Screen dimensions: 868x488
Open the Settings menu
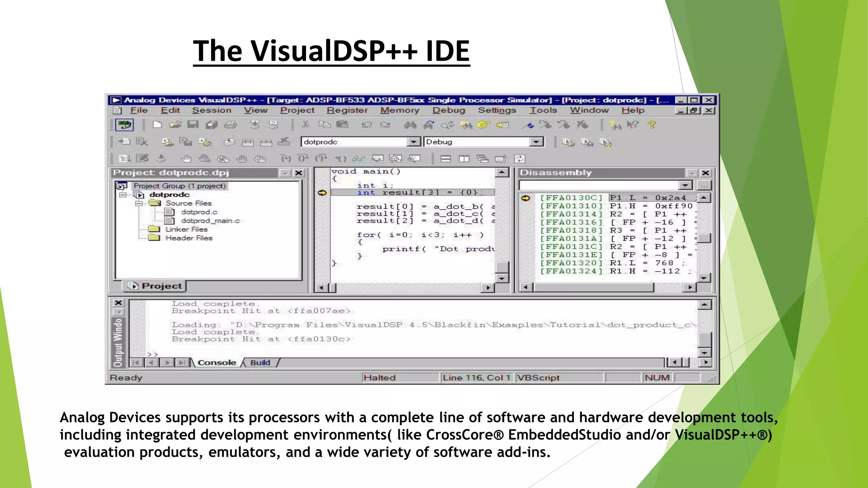(497, 110)
